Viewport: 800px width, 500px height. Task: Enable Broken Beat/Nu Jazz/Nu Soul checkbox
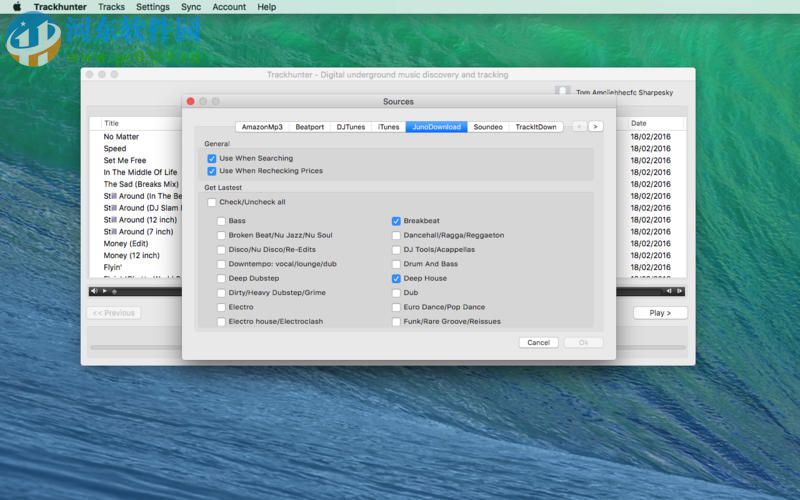pyautogui.click(x=221, y=235)
